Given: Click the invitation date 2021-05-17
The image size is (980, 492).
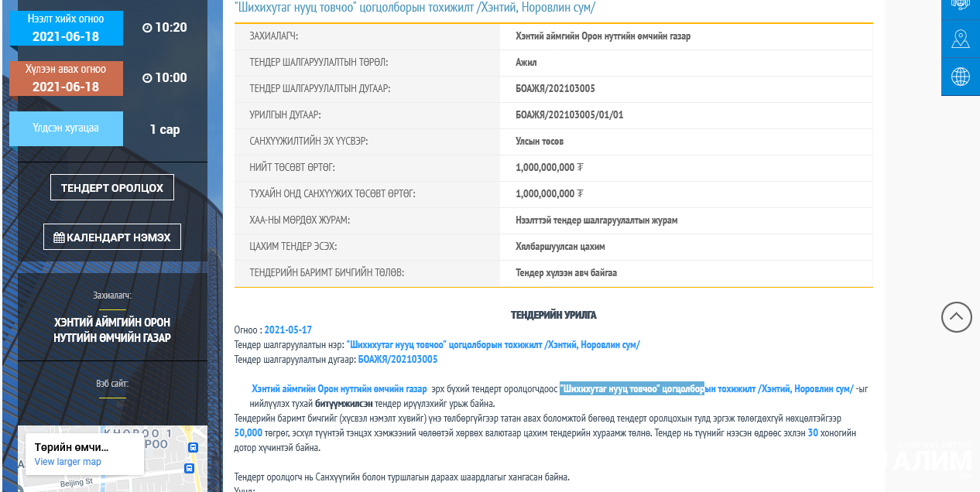Looking at the screenshot, I should click(288, 330).
